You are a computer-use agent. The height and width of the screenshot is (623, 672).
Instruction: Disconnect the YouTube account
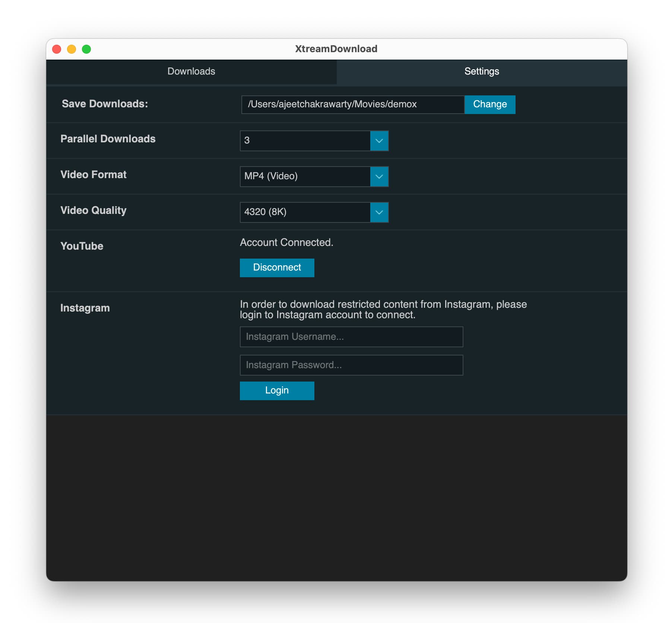tap(277, 268)
